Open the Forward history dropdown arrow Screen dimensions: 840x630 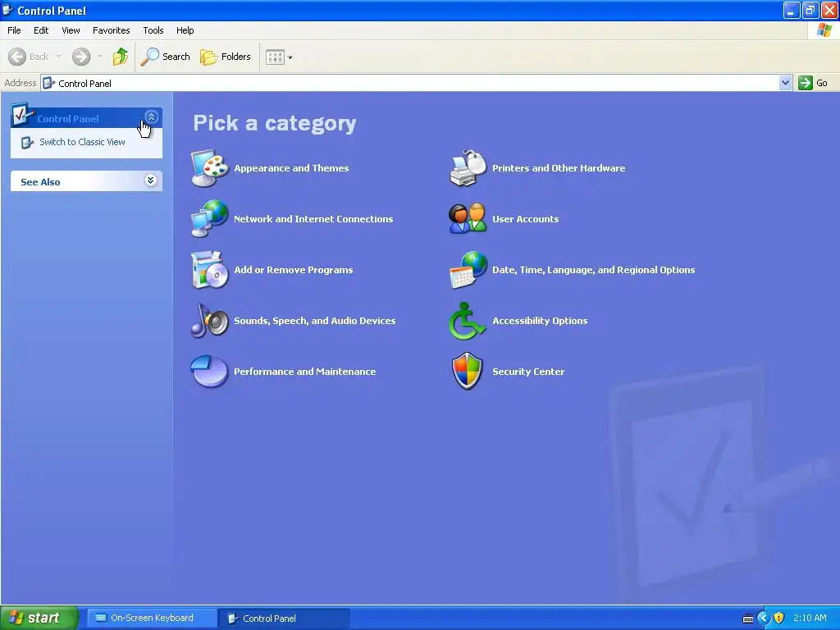(x=100, y=57)
